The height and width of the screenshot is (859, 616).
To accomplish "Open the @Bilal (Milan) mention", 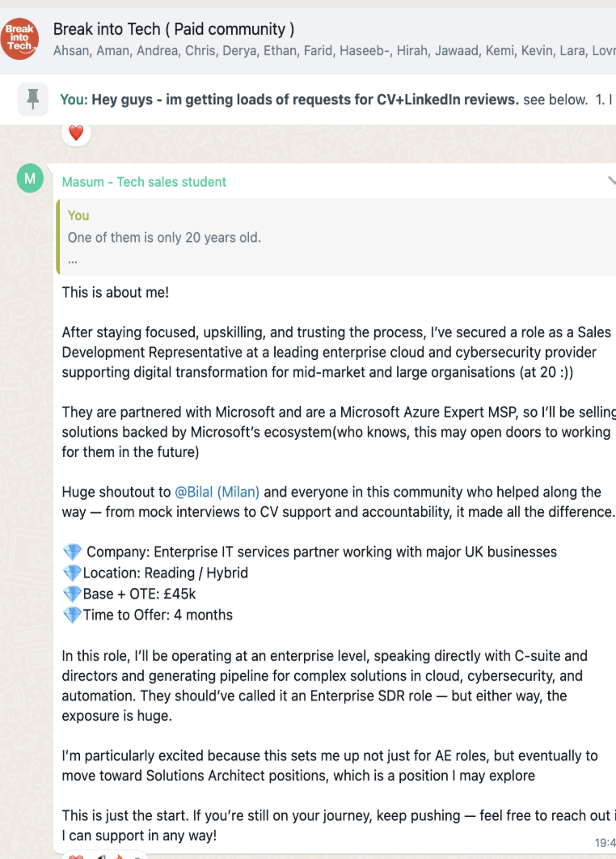I will tap(217, 492).
